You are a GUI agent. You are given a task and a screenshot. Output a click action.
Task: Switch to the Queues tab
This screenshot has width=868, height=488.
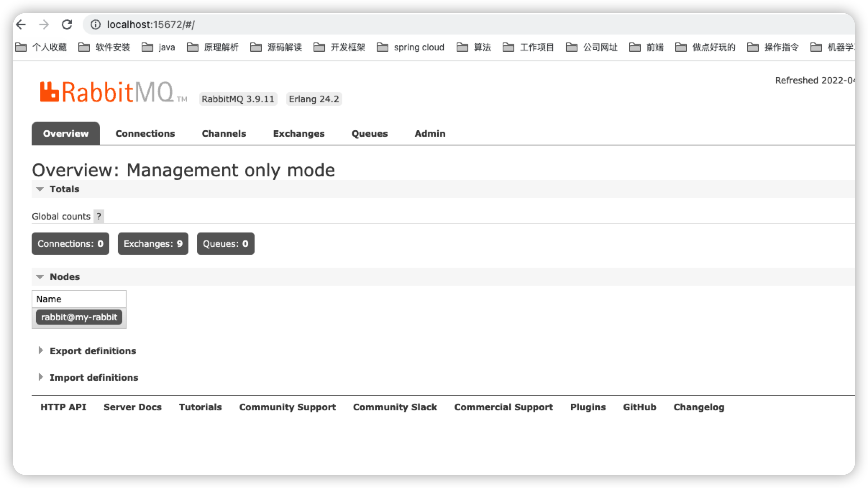tap(369, 134)
